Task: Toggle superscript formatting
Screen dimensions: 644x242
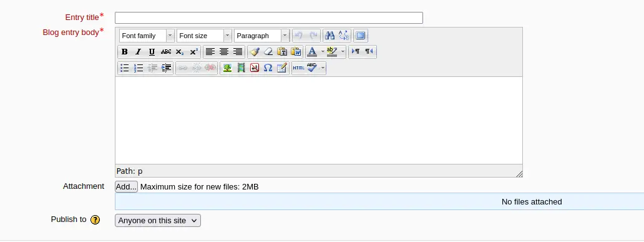Action: tap(194, 52)
